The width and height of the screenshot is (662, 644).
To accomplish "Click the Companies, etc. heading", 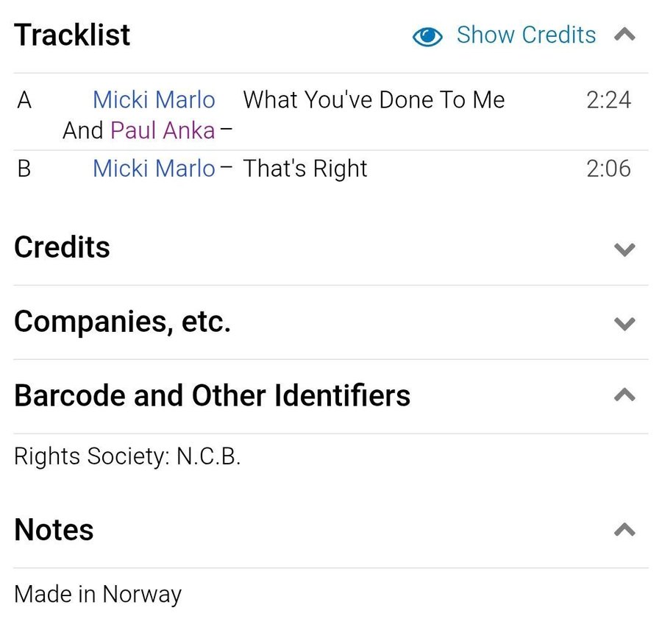I will pos(122,322).
